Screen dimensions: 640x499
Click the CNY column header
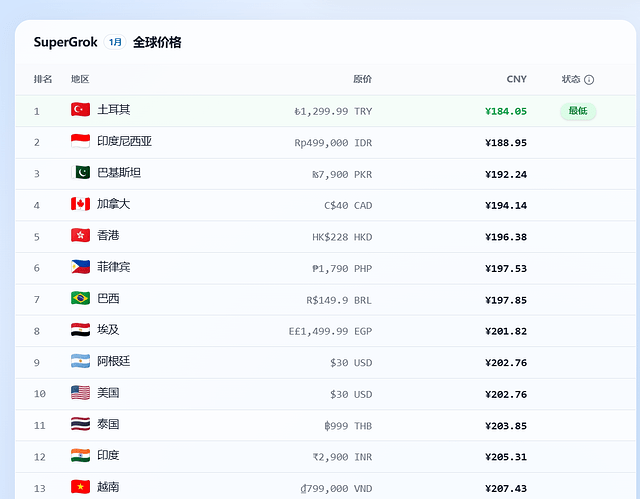(x=517, y=79)
